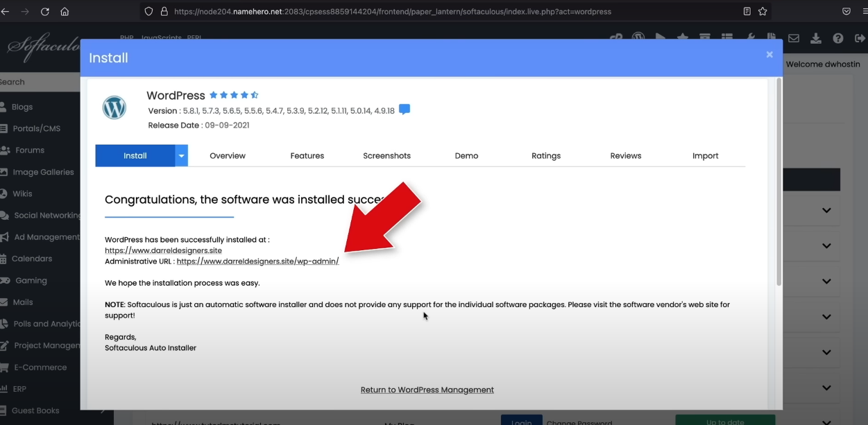Open the wp-admin Administrative URL link
The width and height of the screenshot is (868, 425).
(x=257, y=261)
